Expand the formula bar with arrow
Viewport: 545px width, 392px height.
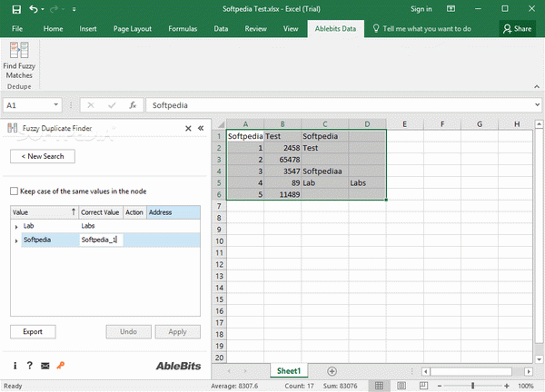[x=537, y=105]
